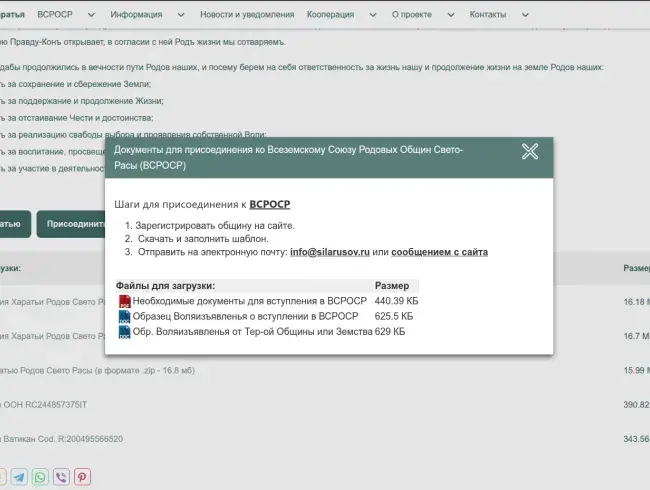Click the info@silarusov.ru email link

click(330, 252)
